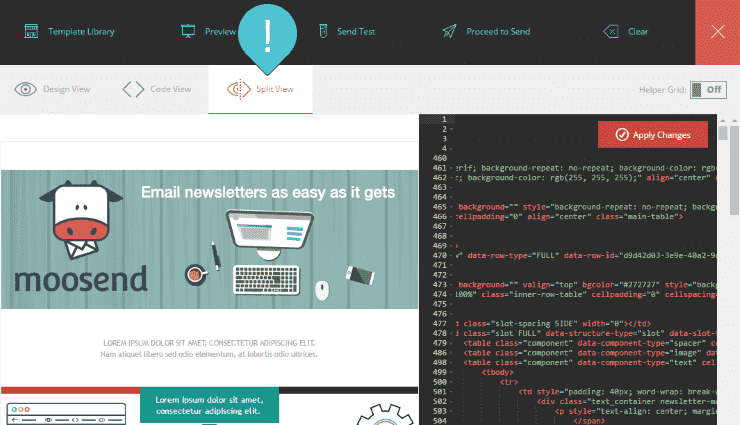Click the <p style="text-align: center code line
Viewport: 740px width, 425px height.
[x=636, y=411]
